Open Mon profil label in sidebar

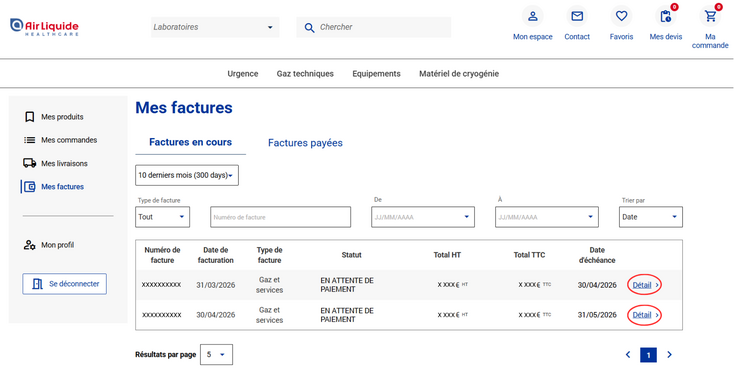coord(58,245)
